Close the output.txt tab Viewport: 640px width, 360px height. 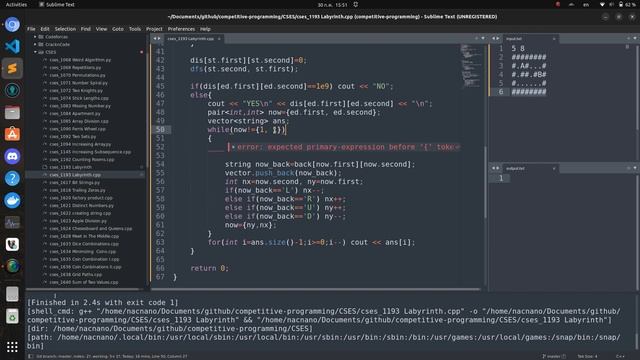tap(554, 168)
